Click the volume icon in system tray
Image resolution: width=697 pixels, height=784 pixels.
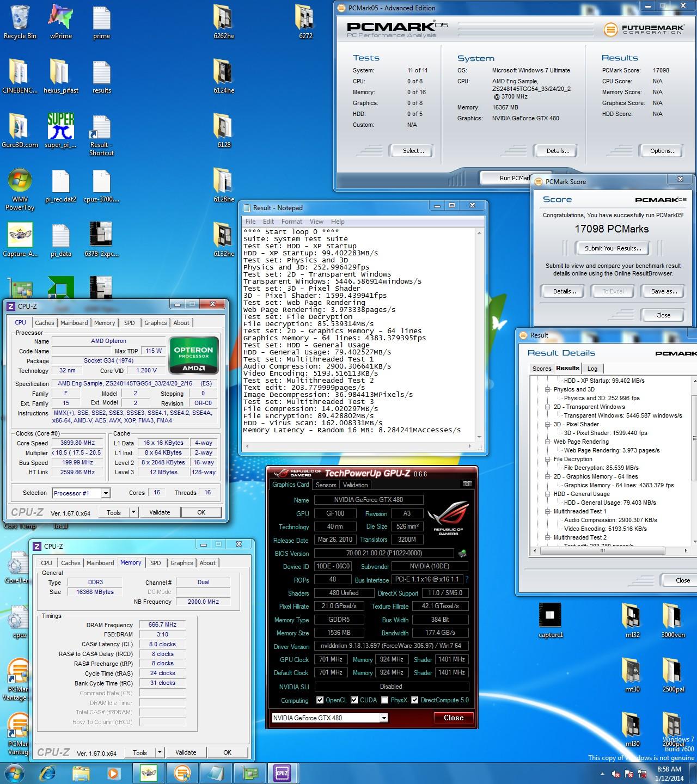click(x=616, y=774)
